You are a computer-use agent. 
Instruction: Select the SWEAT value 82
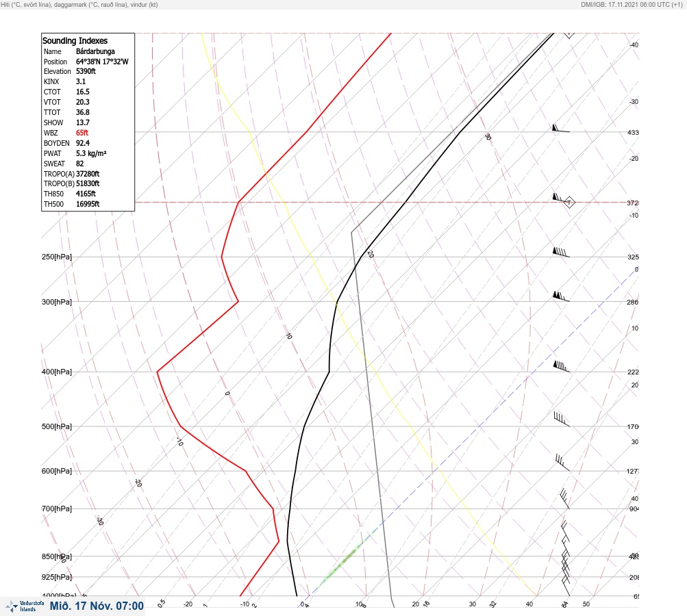coord(79,164)
